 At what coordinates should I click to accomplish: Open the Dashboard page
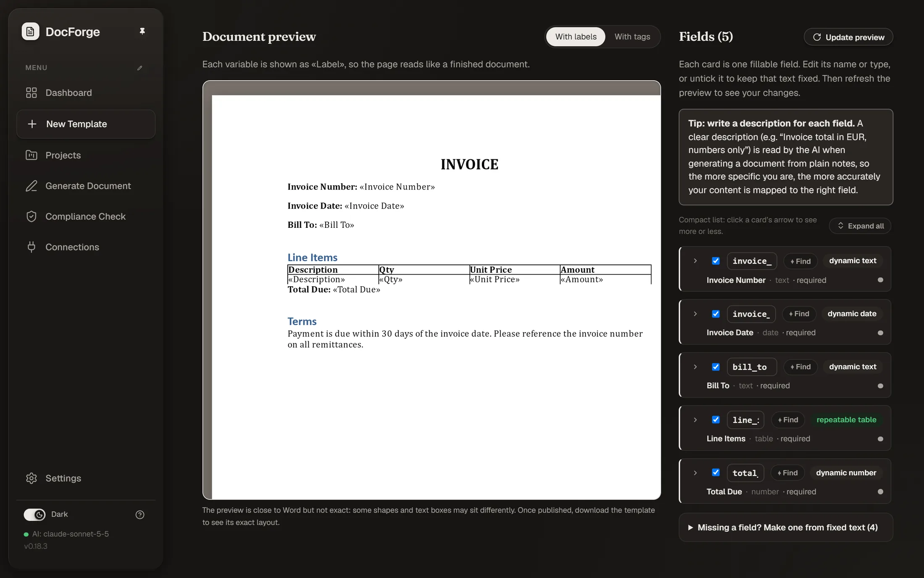86,92
